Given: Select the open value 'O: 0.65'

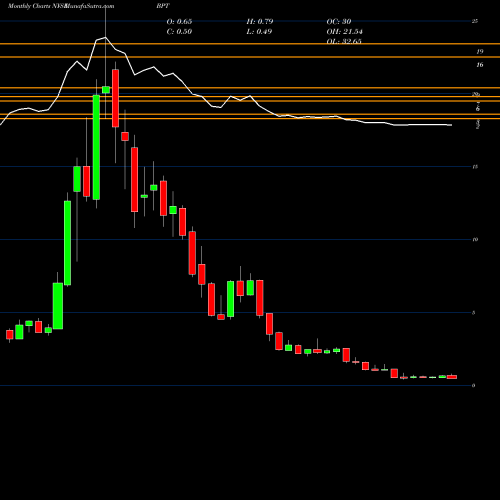Looking at the screenshot, I should click(179, 21).
